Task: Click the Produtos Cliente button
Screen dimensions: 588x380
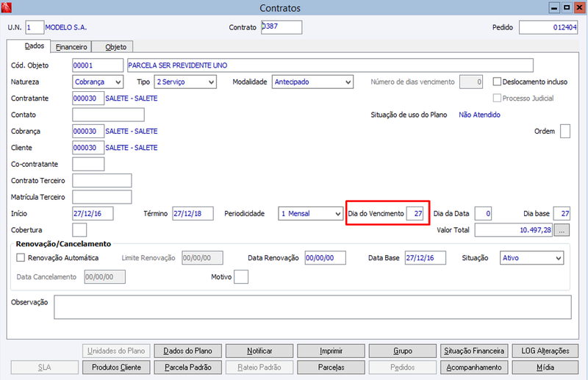Action: (x=116, y=368)
